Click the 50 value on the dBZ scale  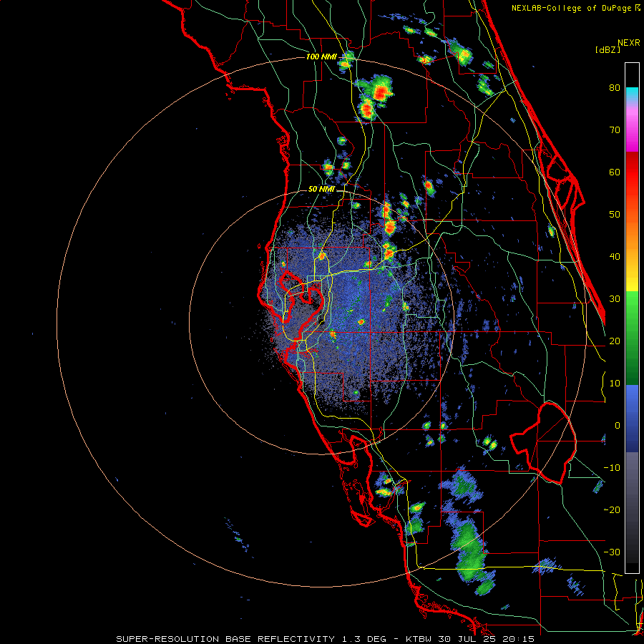[x=615, y=215]
